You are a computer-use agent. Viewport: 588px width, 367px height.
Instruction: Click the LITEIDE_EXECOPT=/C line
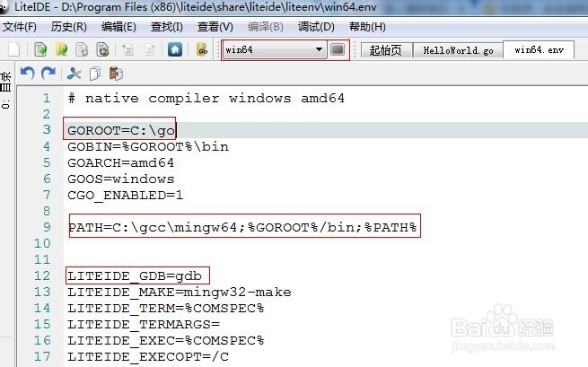(148, 356)
